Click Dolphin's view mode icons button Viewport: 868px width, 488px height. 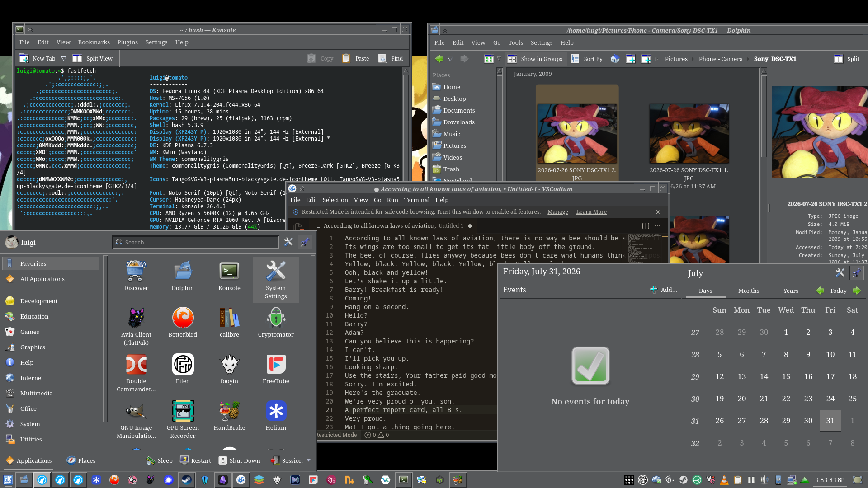click(489, 59)
